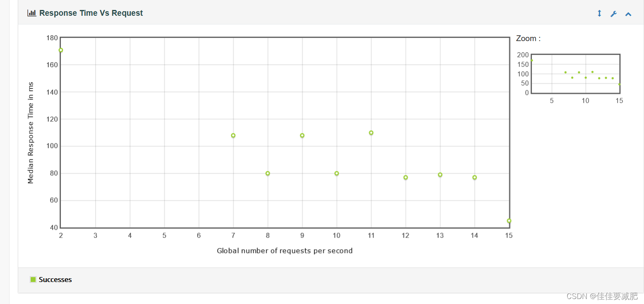644x304 pixels.
Task: Click the y-axis label 200 on zoom chart
Action: coord(523,55)
